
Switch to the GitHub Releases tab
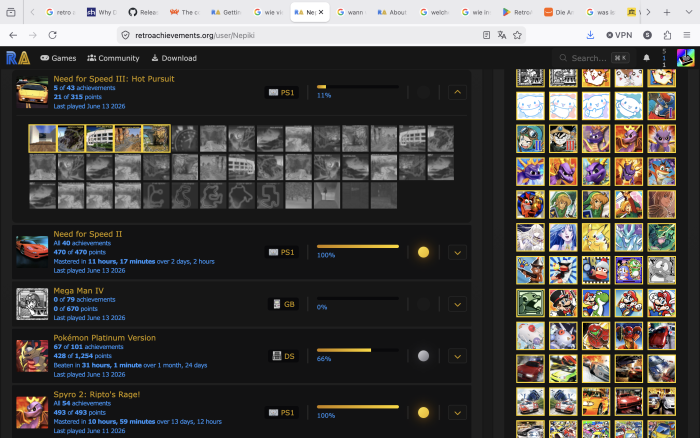point(143,13)
